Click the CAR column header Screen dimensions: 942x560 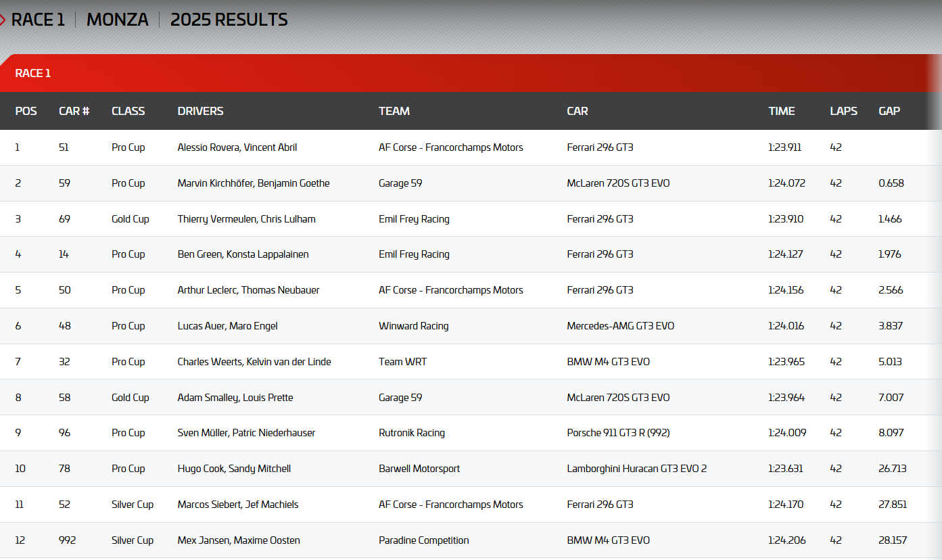pyautogui.click(x=578, y=111)
